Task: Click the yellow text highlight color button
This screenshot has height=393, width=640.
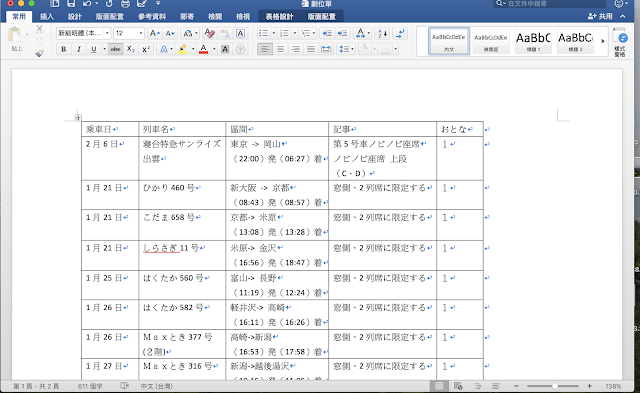Action: click(182, 49)
